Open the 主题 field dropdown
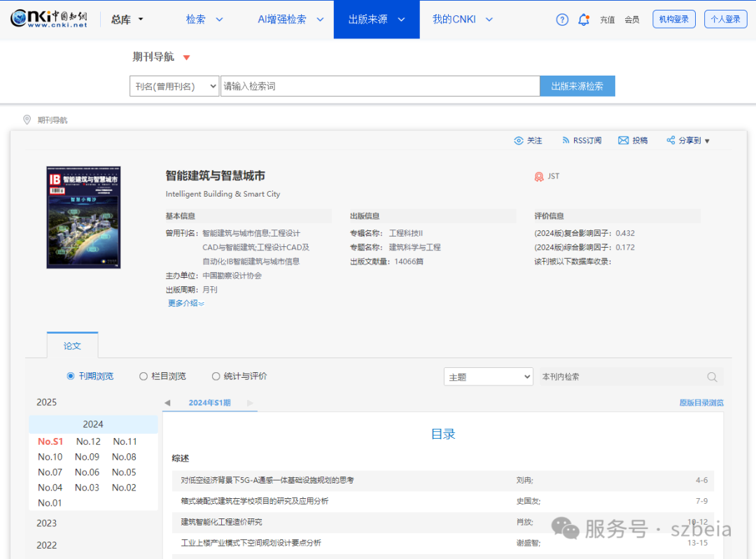Image resolution: width=756 pixels, height=559 pixels. tap(488, 376)
